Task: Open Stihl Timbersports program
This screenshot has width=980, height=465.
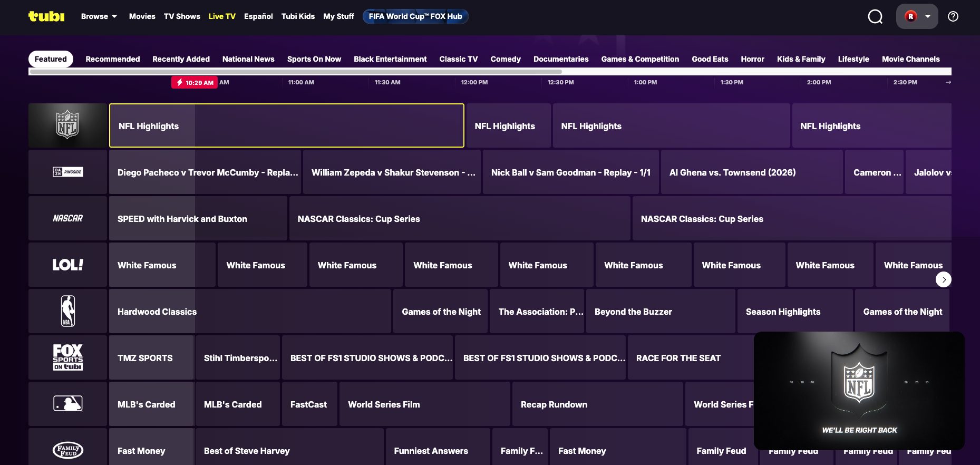Action: click(x=238, y=357)
